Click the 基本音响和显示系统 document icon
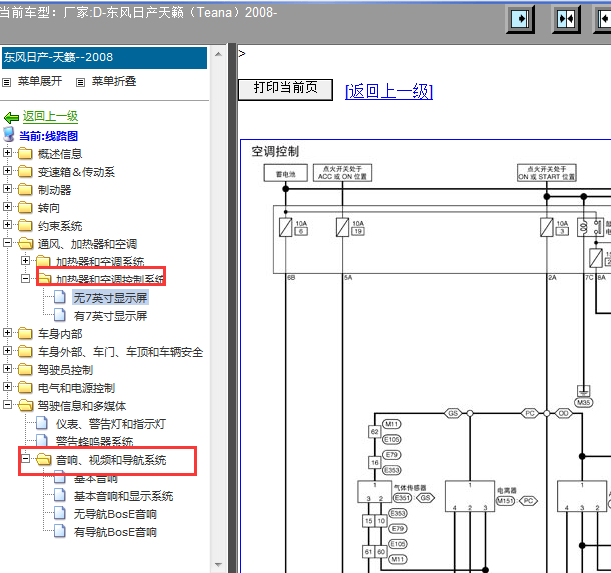The image size is (611, 573). point(60,495)
